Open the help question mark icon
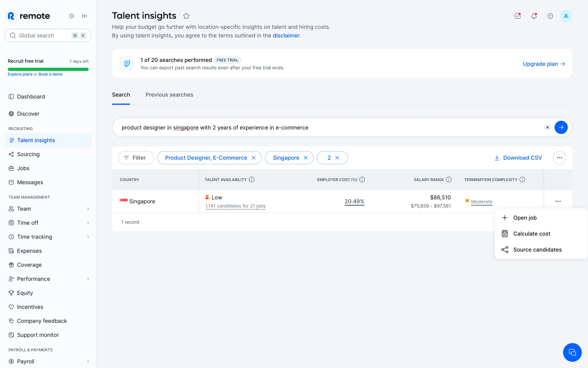 tap(550, 16)
